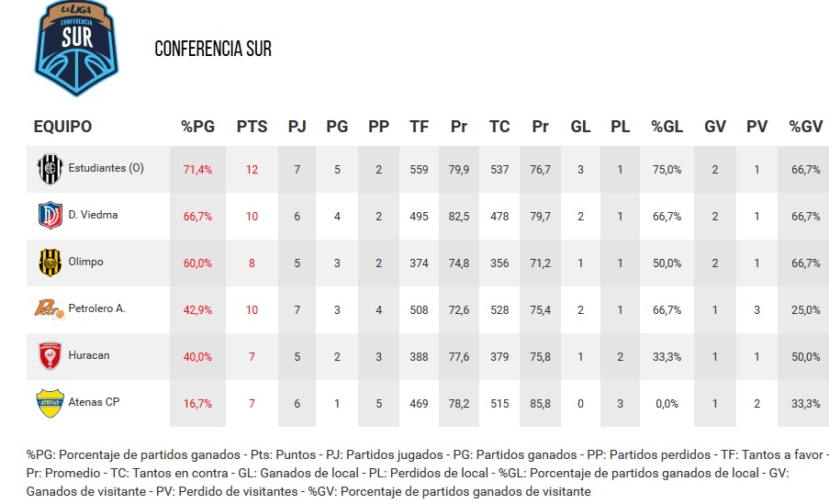Screen dimensions: 829x504
Task: Open the Estudiantes (O) team link
Action: pyautogui.click(x=106, y=169)
